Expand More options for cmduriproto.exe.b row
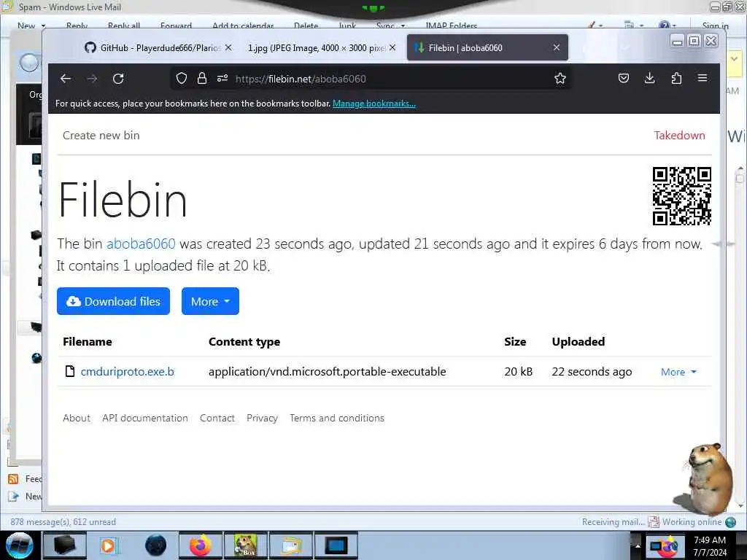Image resolution: width=747 pixels, height=560 pixels. coord(678,372)
